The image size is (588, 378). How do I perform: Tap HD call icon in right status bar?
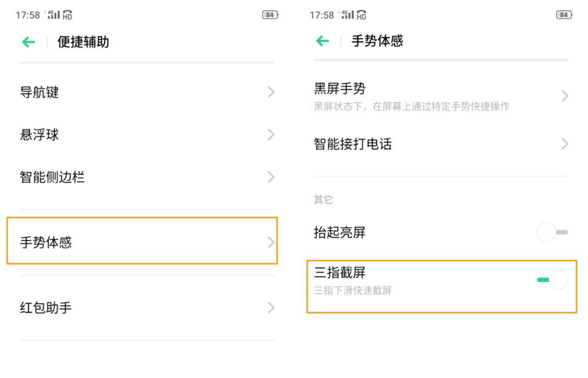click(362, 15)
